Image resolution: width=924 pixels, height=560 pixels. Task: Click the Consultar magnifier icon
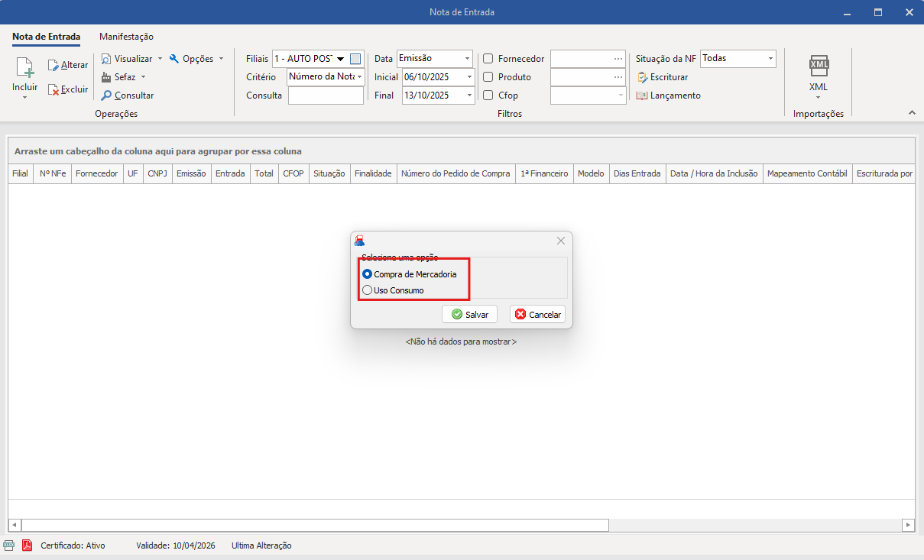[107, 95]
